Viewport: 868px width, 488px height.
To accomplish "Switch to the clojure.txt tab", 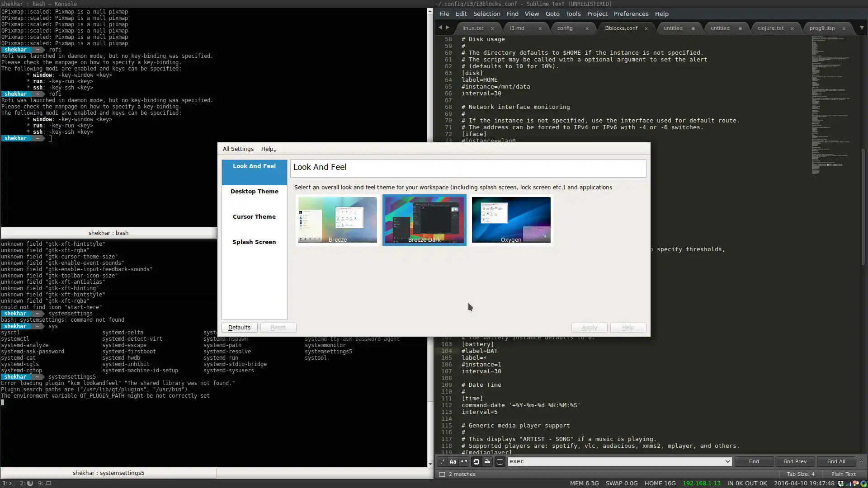I will point(770,28).
